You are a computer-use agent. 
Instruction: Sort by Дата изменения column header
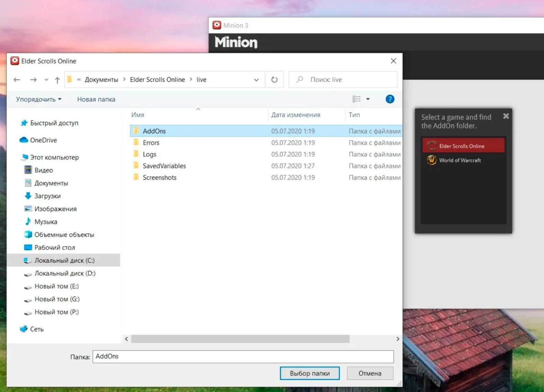click(295, 115)
